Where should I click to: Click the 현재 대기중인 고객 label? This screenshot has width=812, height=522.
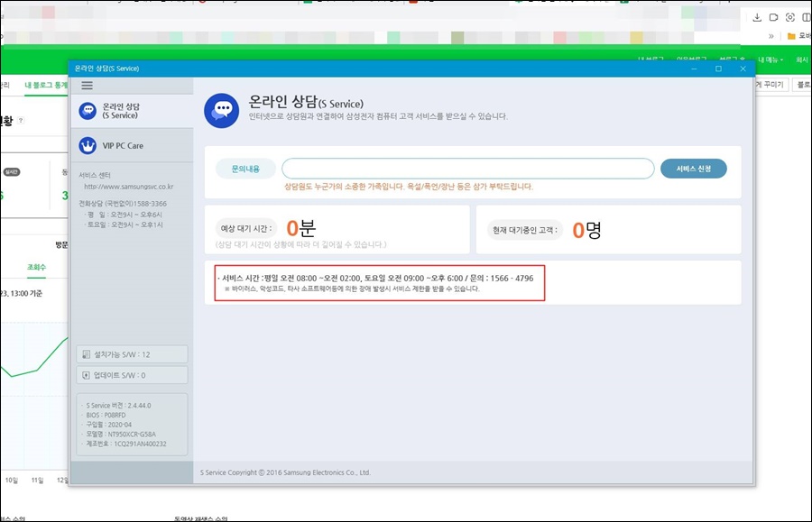[x=524, y=230]
